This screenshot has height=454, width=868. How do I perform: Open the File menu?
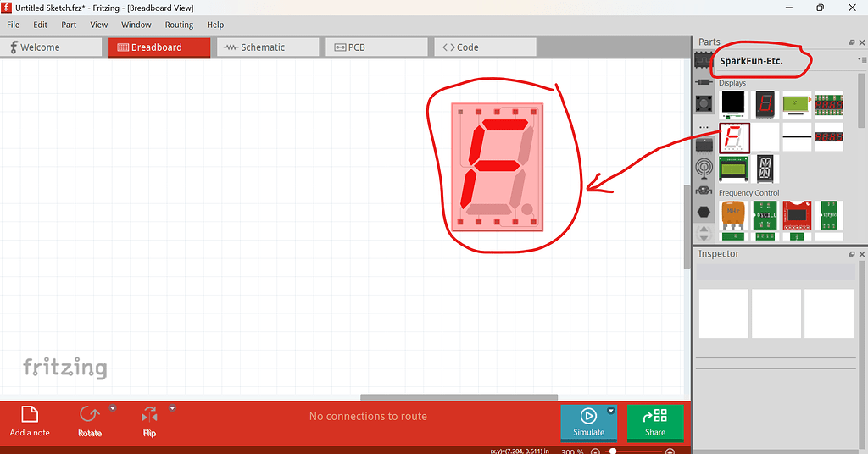tap(13, 25)
